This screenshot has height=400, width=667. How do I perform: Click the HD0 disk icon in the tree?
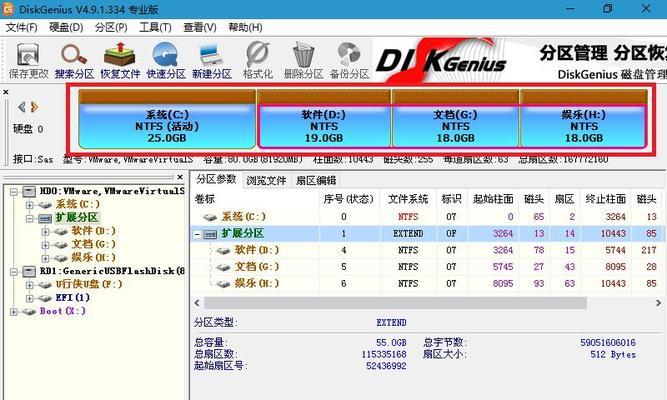pos(29,191)
